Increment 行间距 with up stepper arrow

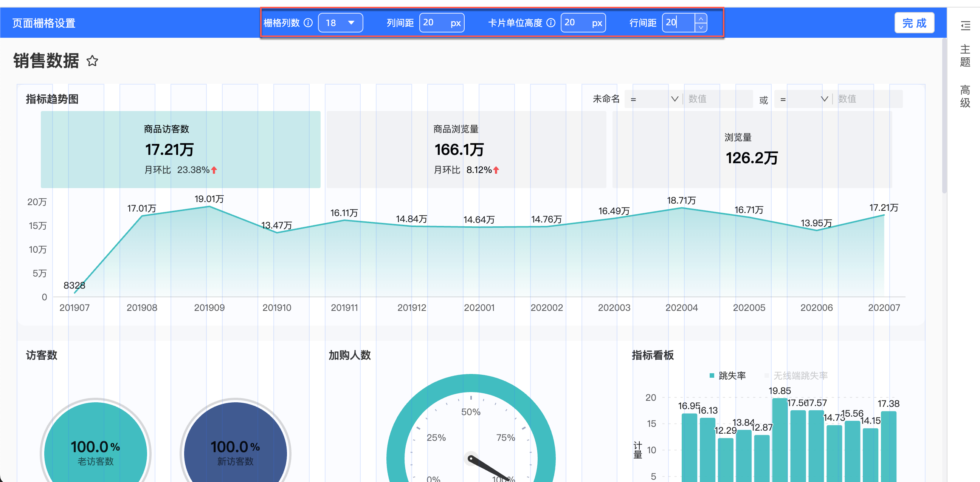[701, 19]
